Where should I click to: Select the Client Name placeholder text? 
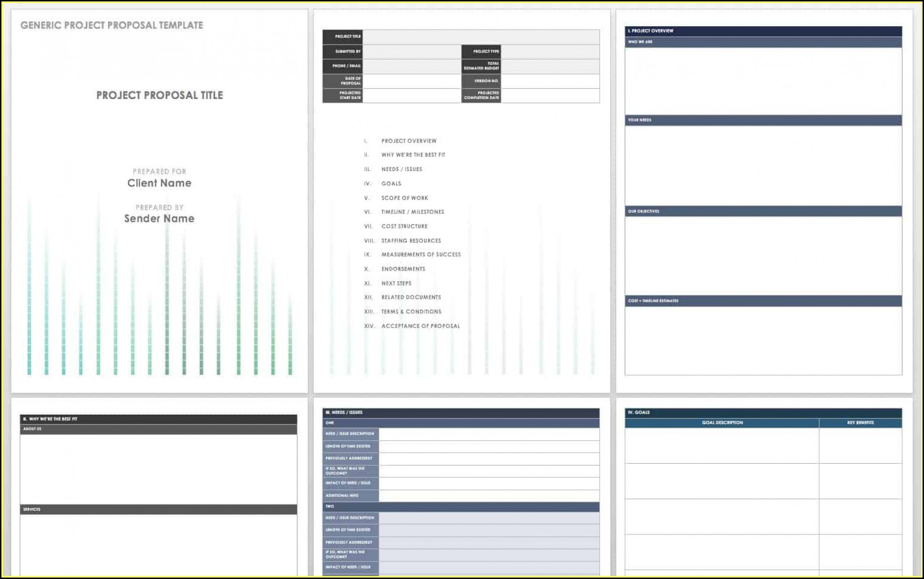pyautogui.click(x=159, y=183)
